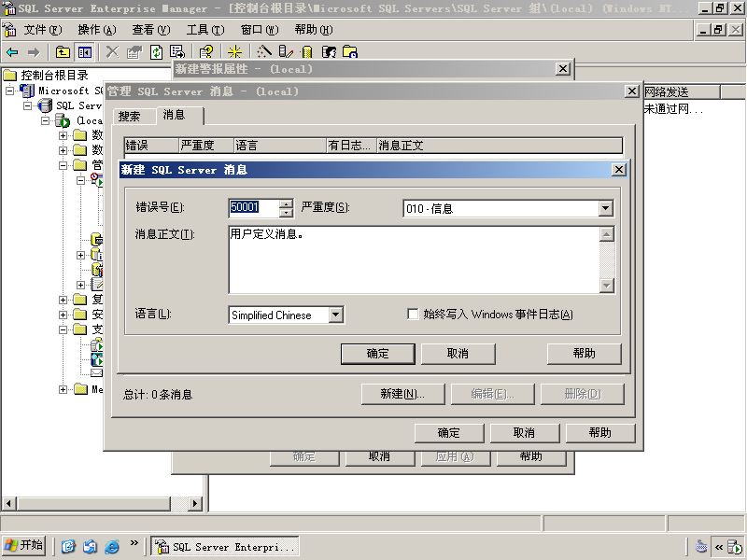The width and height of the screenshot is (747, 560).
Task: Select the Full-Text Search icon in tree
Action: click(97, 359)
